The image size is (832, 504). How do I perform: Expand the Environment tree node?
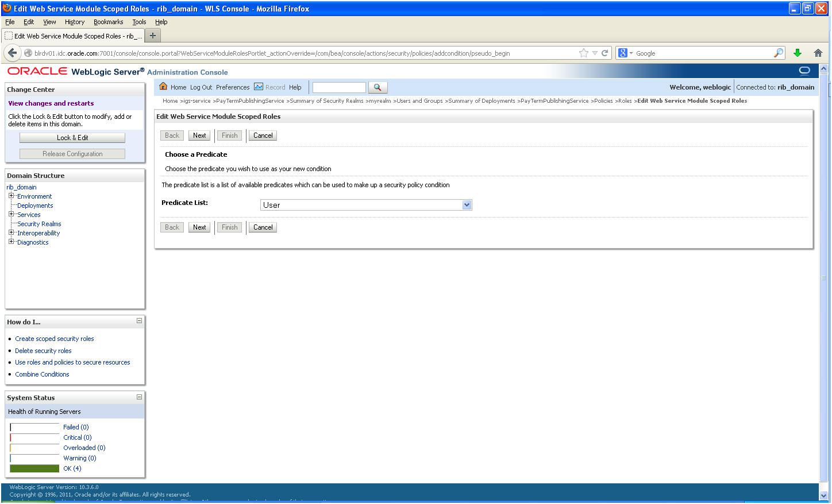click(x=11, y=196)
